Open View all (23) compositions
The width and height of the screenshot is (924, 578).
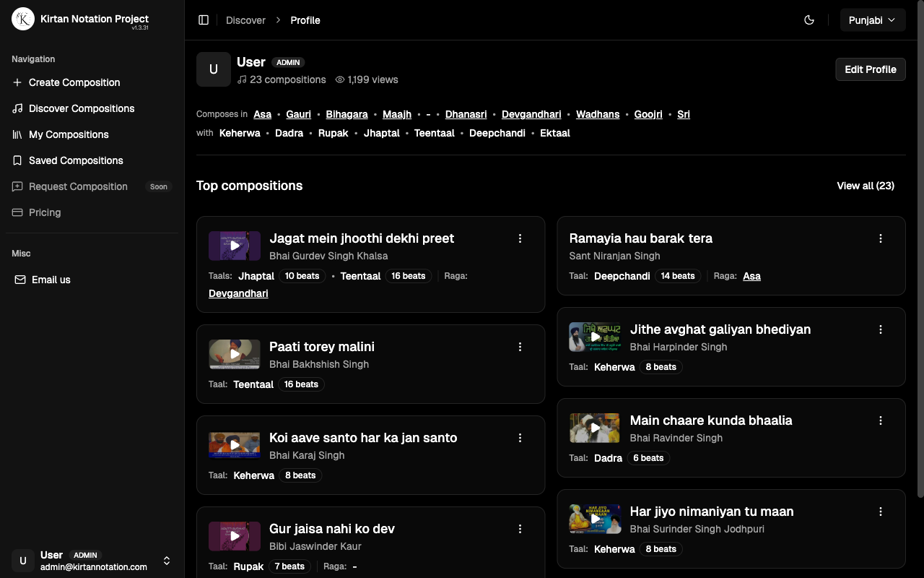865,186
